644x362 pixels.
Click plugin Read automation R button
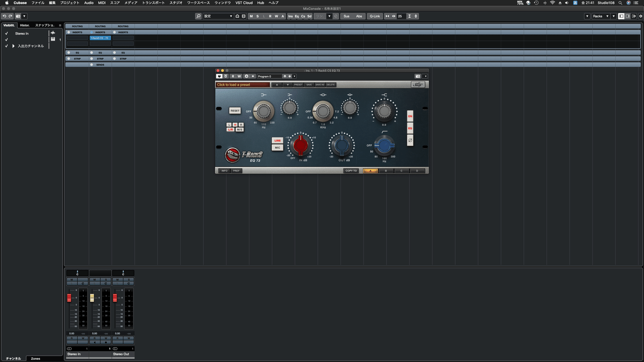click(233, 76)
